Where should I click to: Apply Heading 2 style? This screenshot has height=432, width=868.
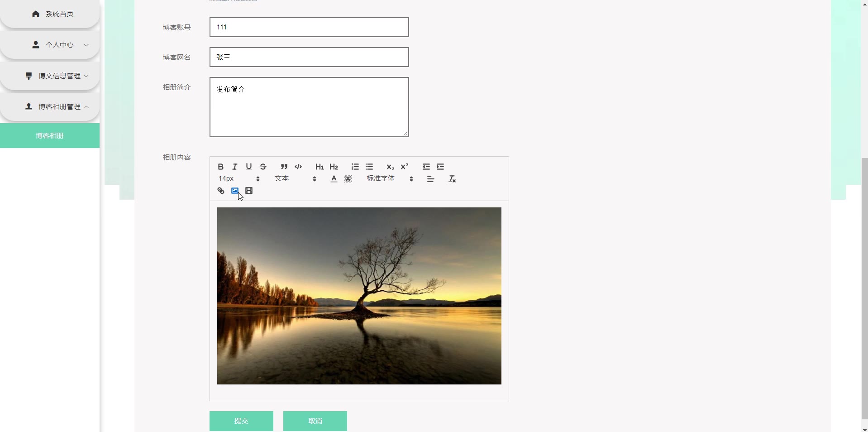[334, 167]
